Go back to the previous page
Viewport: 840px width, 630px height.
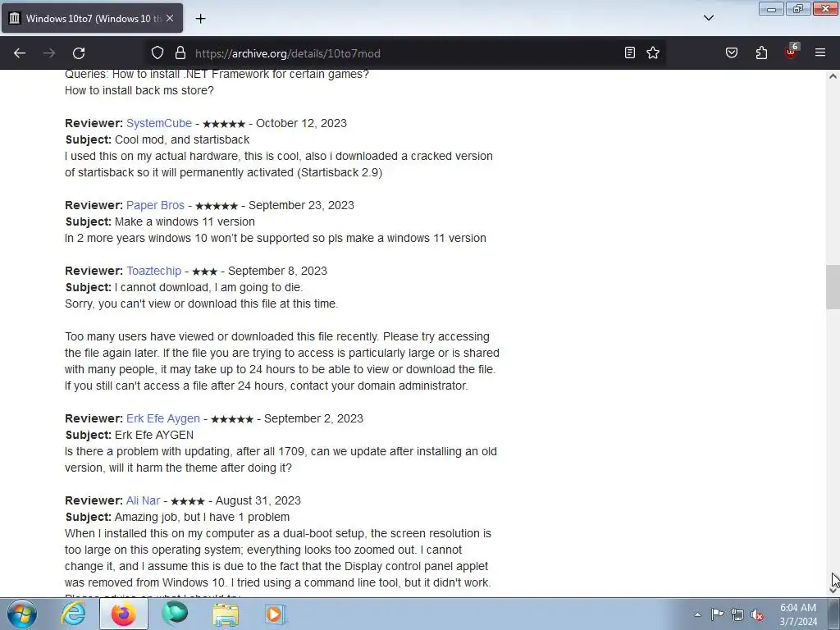(x=20, y=53)
